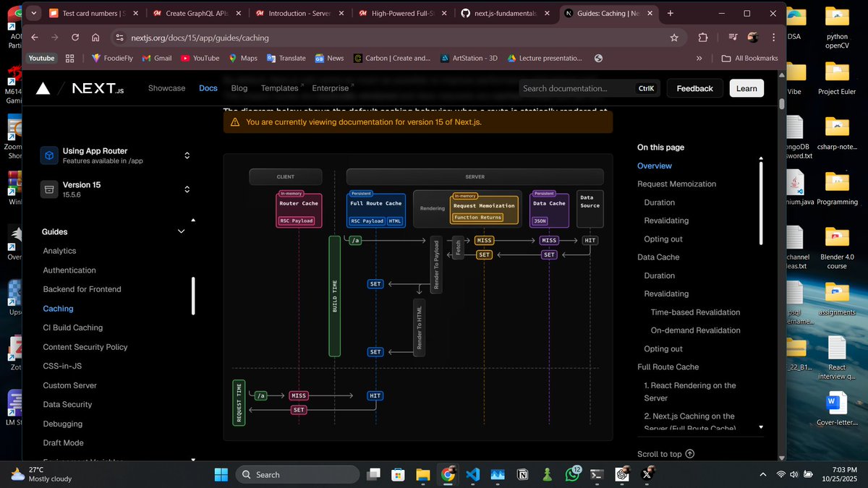Open the terminal app in the taskbar
Viewport: 868px width, 488px height.
pyautogui.click(x=597, y=475)
